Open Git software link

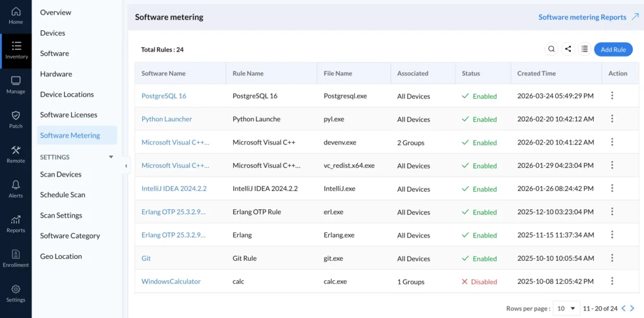point(146,258)
